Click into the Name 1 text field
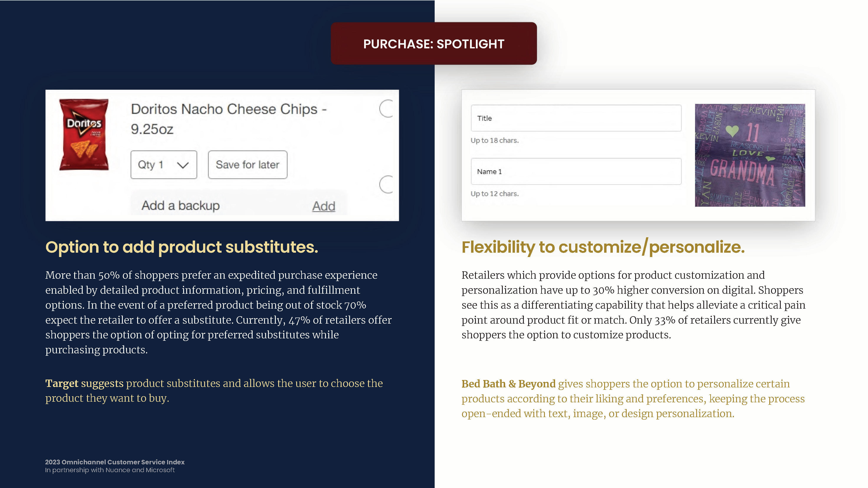This screenshot has height=488, width=868. tap(576, 171)
